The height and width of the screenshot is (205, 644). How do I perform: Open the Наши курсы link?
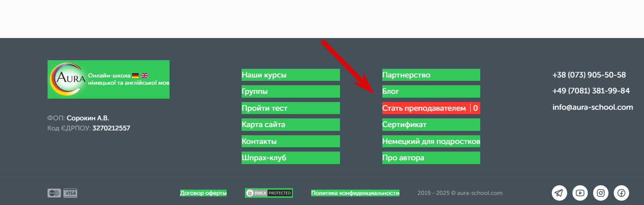(x=291, y=75)
